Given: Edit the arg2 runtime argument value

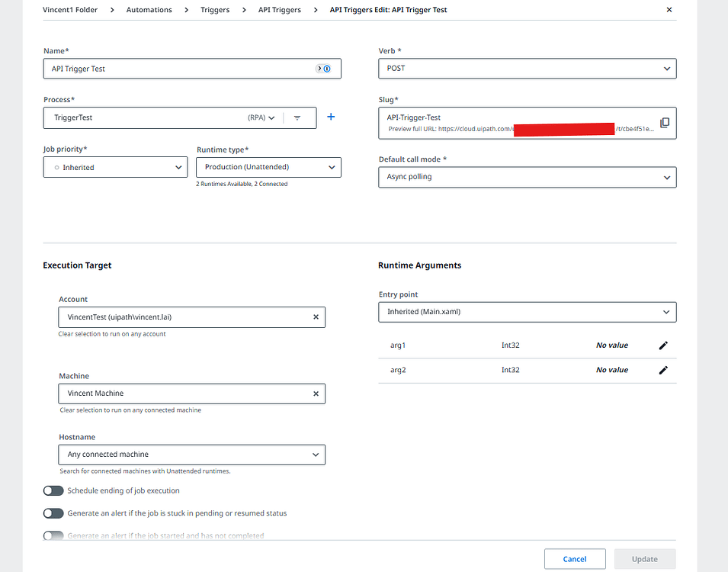Looking at the screenshot, I should tap(663, 370).
